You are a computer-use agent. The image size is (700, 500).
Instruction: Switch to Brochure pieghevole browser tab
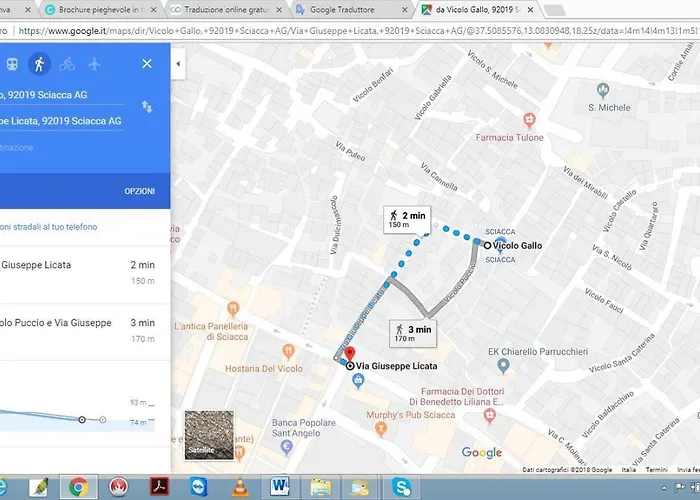coord(101,9)
